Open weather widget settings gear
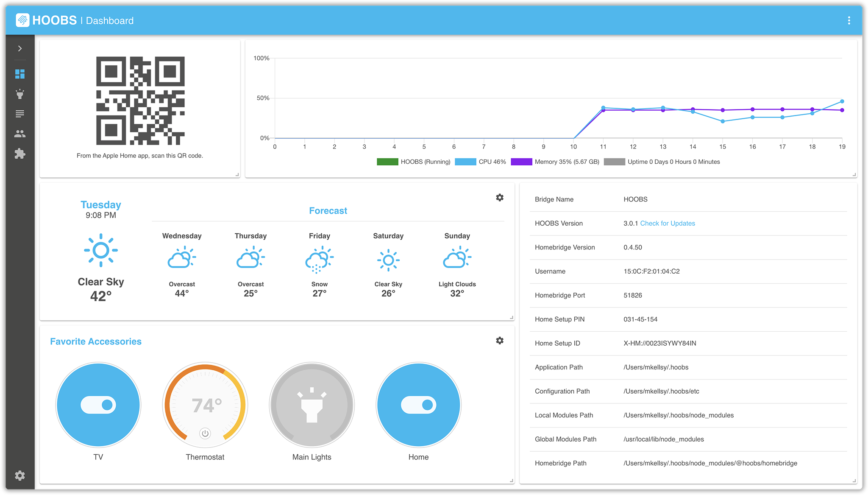 (500, 198)
